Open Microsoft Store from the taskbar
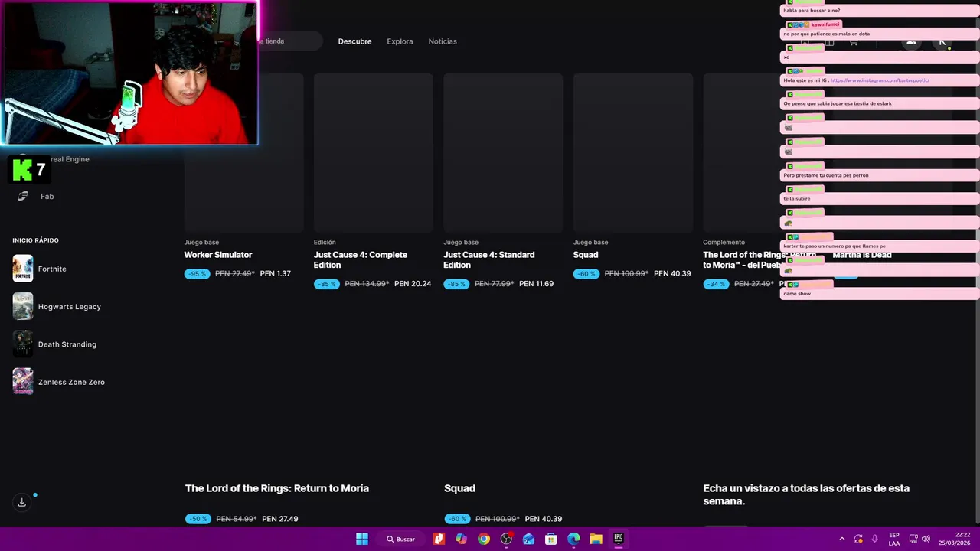Image resolution: width=980 pixels, height=551 pixels. pos(550,539)
